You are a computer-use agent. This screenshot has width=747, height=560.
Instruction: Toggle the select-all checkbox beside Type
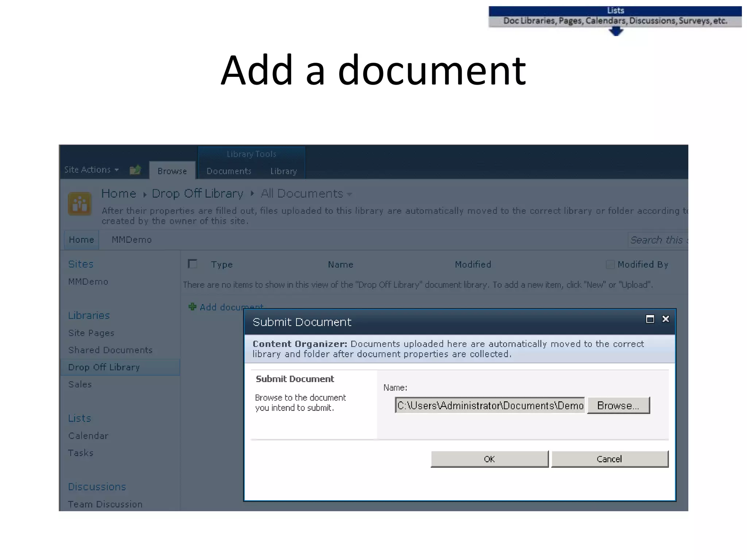(192, 264)
